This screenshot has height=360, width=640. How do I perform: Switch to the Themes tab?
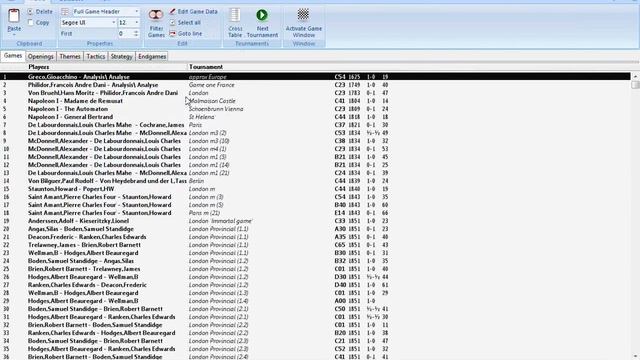point(70,56)
